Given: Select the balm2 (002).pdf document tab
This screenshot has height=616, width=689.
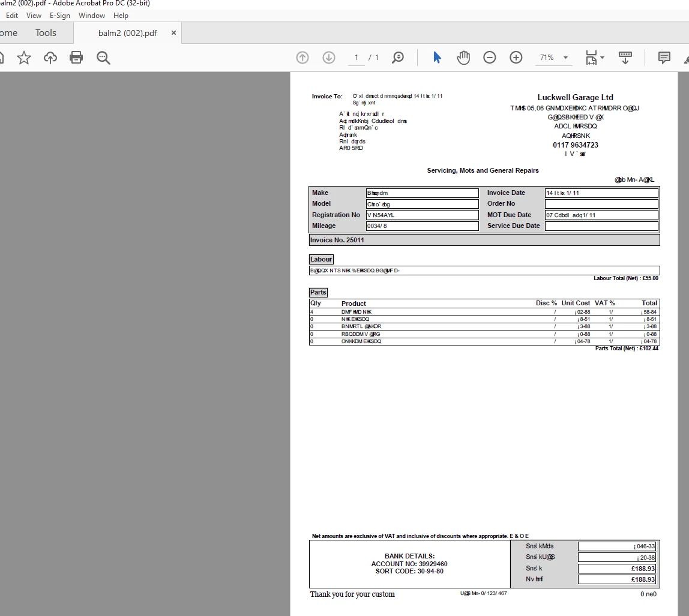Looking at the screenshot, I should (x=127, y=33).
